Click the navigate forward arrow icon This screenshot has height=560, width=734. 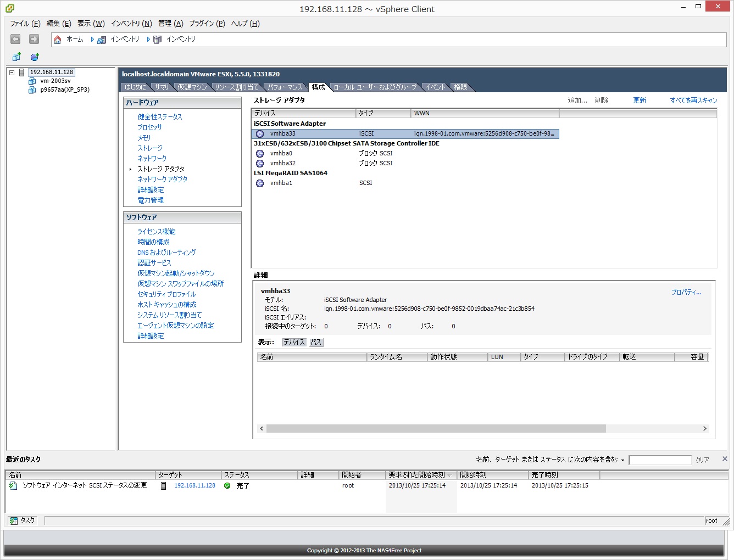(34, 39)
